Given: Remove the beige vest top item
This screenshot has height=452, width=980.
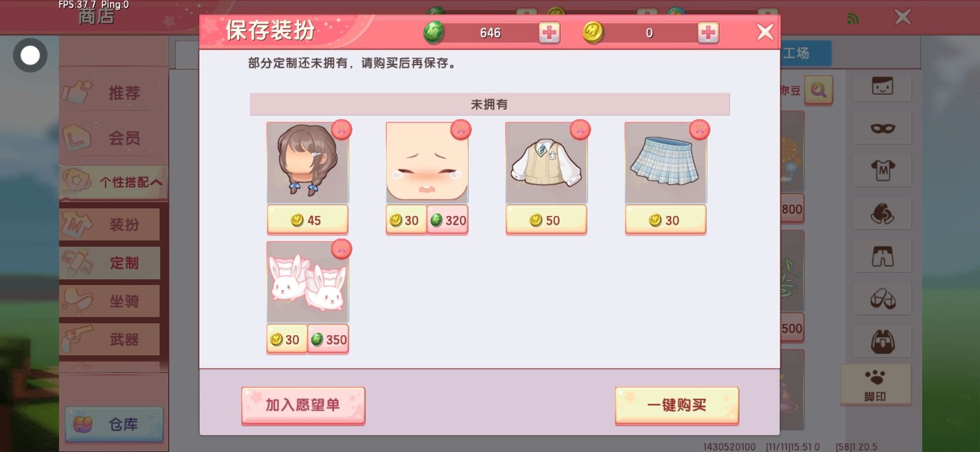Looking at the screenshot, I should click(580, 130).
